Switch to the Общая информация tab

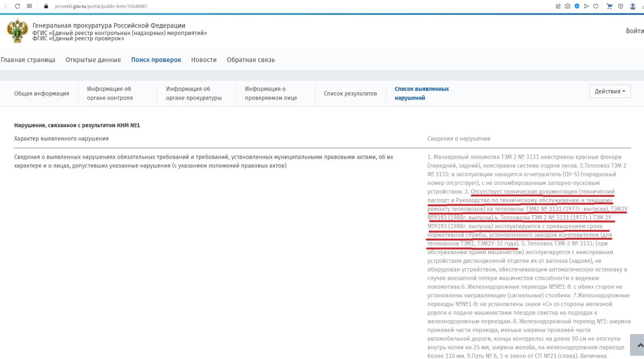42,94
